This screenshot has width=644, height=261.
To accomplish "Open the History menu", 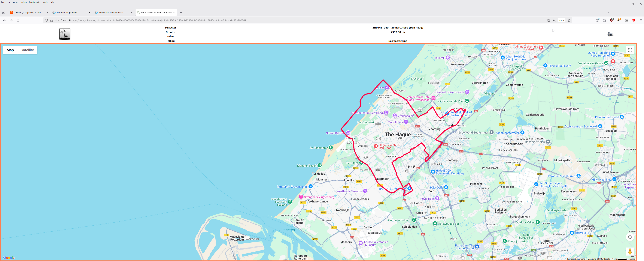I will coord(23,2).
